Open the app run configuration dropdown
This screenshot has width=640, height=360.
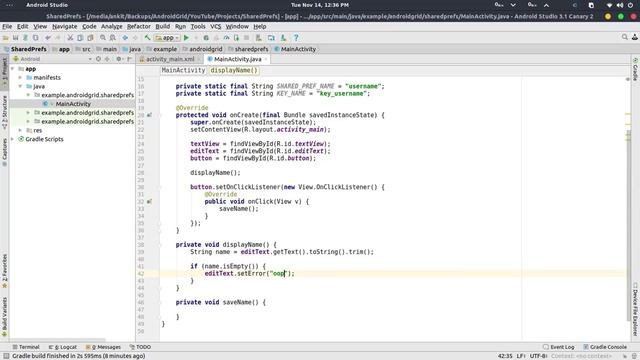[x=167, y=38]
